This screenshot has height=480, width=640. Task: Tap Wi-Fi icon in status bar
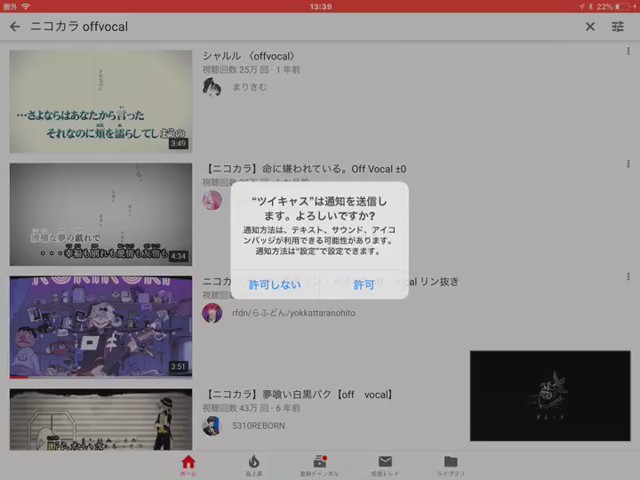pos(26,6)
